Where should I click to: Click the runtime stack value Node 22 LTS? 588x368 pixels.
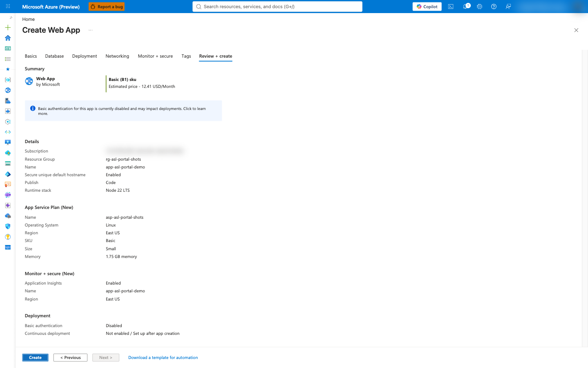click(x=118, y=190)
